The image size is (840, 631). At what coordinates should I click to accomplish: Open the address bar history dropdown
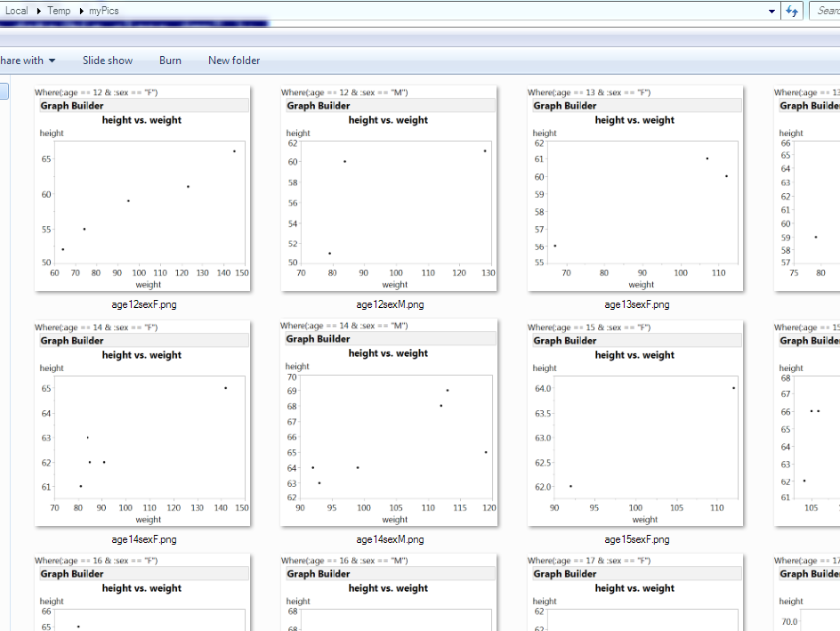coord(771,10)
